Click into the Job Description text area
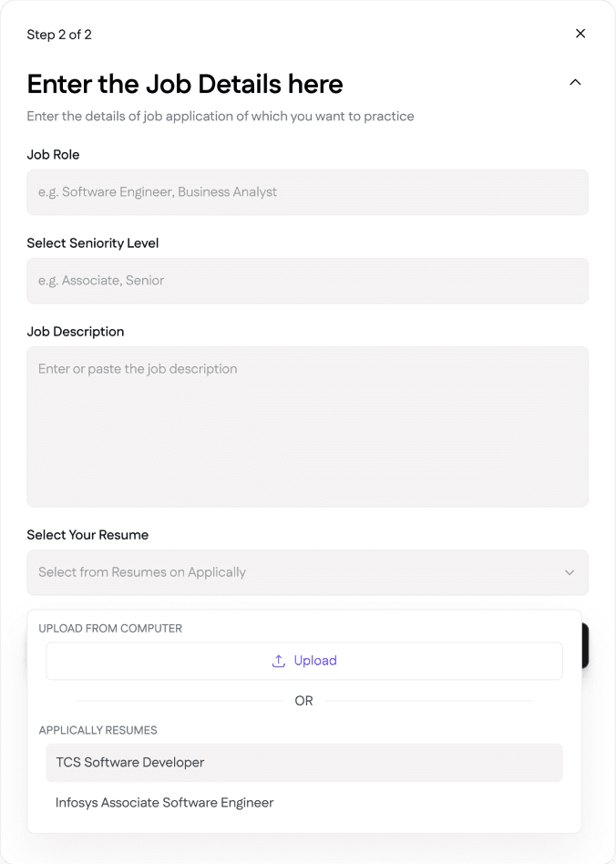This screenshot has width=616, height=864. [307, 426]
